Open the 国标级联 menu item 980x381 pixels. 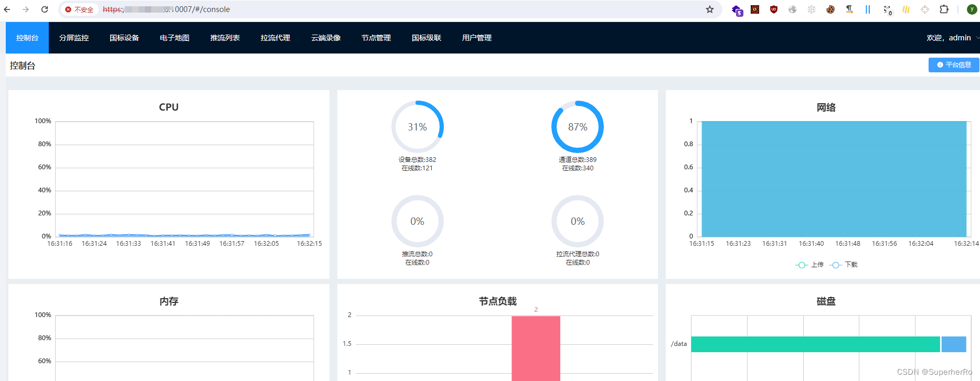pos(427,38)
